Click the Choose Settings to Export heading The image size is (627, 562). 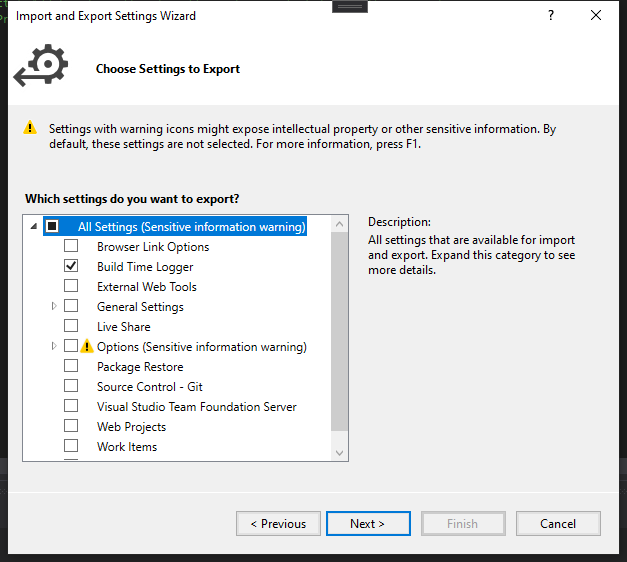click(168, 69)
